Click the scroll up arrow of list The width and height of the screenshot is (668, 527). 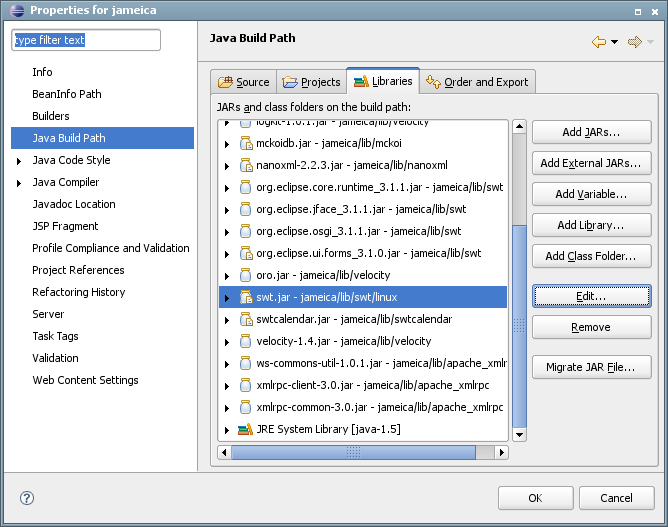point(519,127)
